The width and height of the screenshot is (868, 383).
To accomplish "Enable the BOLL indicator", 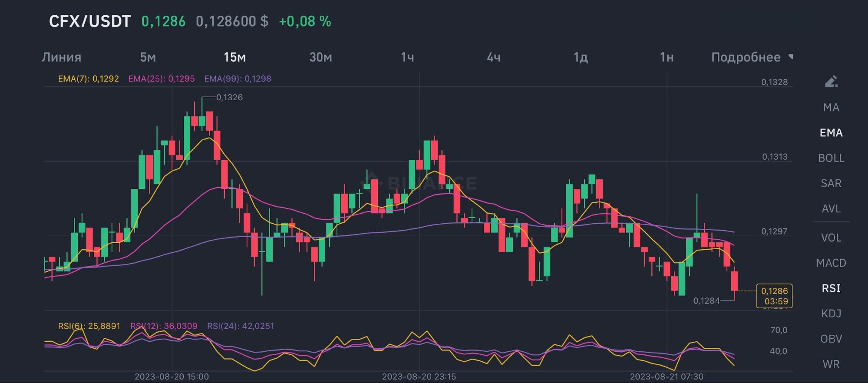I will [831, 158].
